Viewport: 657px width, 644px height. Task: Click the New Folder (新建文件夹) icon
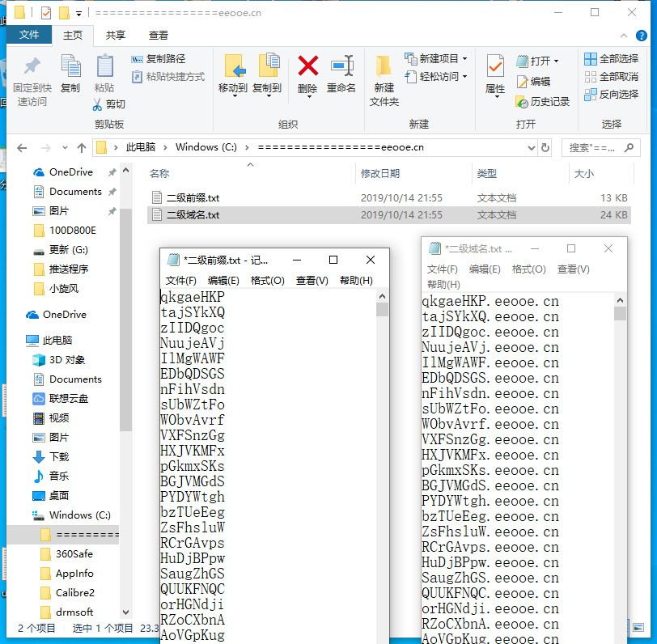click(384, 66)
